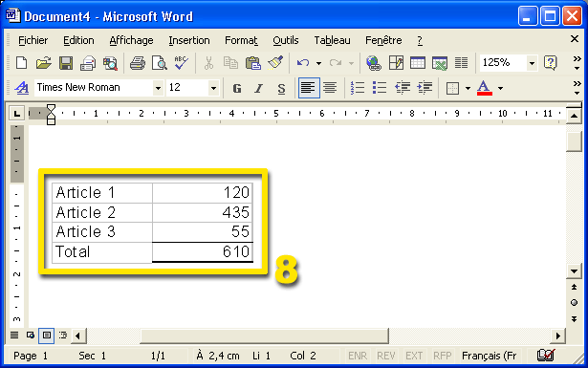Screen dimensions: 588x368
Task: Expand standard toolbar options chevron
Action: click(577, 63)
